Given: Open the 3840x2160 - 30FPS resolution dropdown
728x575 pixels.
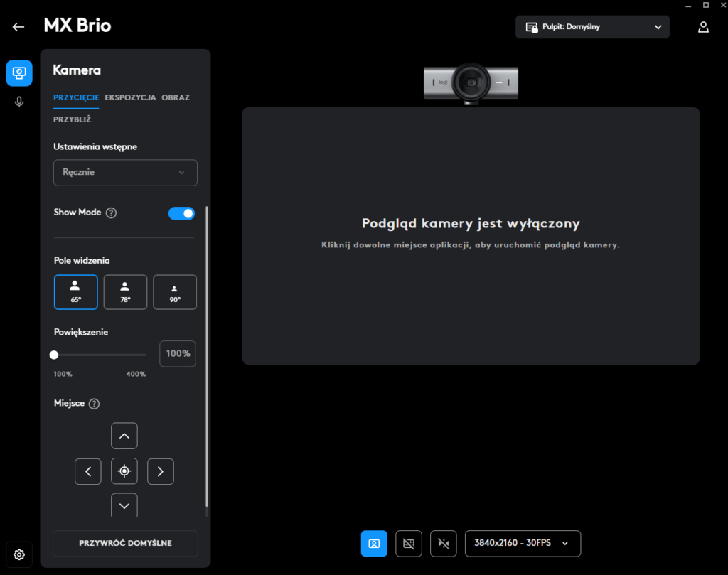Looking at the screenshot, I should 523,544.
